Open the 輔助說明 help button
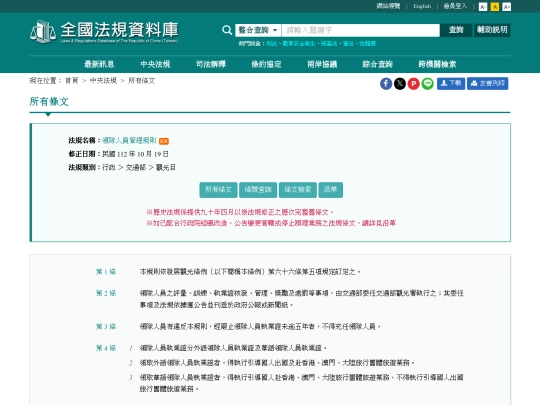Viewport: 540px width, 405px height. coord(492,30)
